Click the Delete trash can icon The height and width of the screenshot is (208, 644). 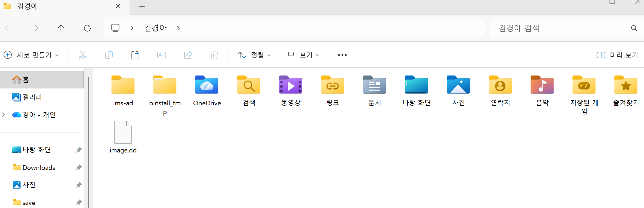(x=214, y=55)
